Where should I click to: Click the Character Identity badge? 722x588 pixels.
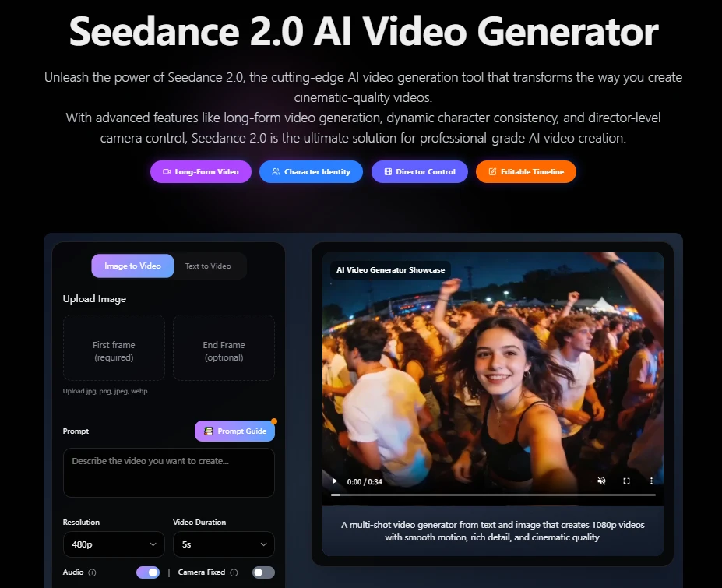[x=310, y=171]
